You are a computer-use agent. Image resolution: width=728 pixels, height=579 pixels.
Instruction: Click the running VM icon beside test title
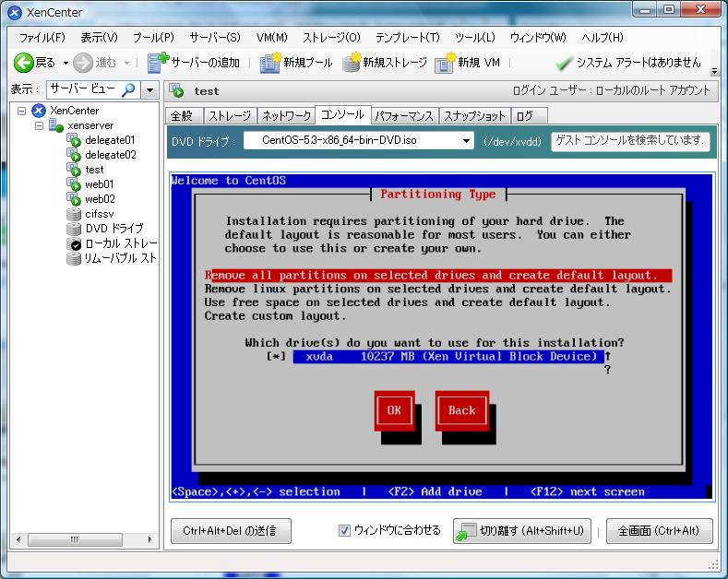coord(176,91)
